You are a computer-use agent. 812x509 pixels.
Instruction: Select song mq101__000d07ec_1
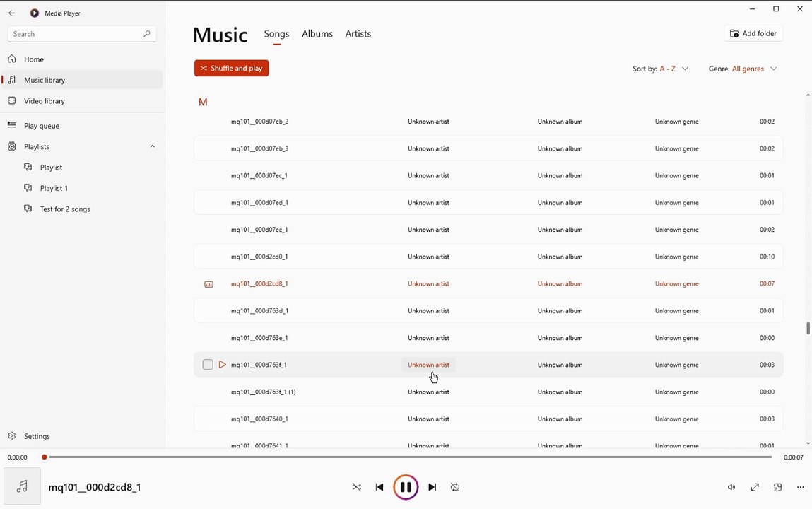tap(488, 175)
